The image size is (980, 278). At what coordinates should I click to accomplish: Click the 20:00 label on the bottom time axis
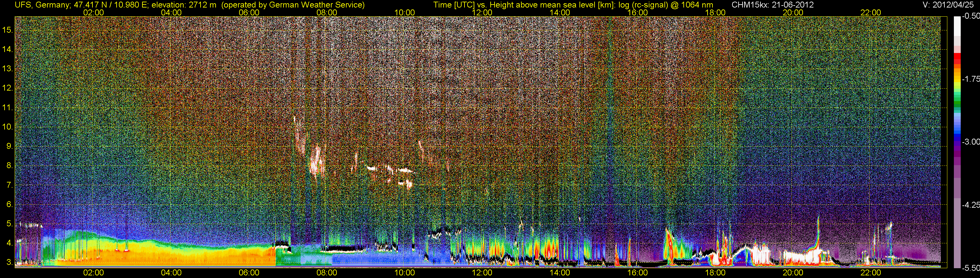click(x=793, y=273)
